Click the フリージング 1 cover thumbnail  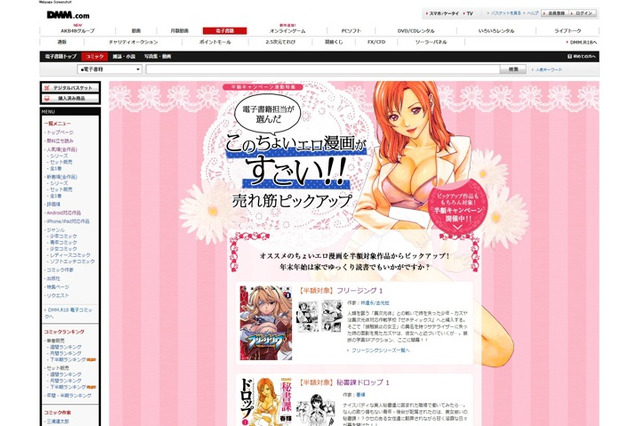tap(266, 323)
